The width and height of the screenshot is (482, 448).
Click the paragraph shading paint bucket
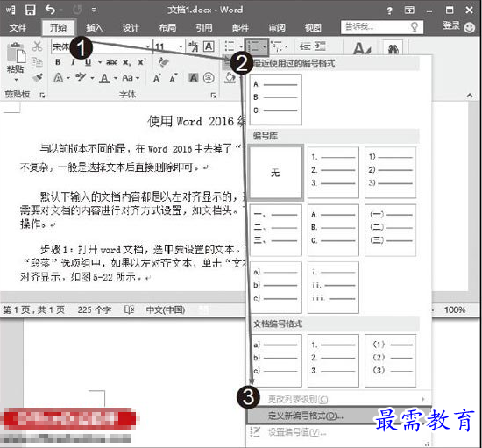230,78
